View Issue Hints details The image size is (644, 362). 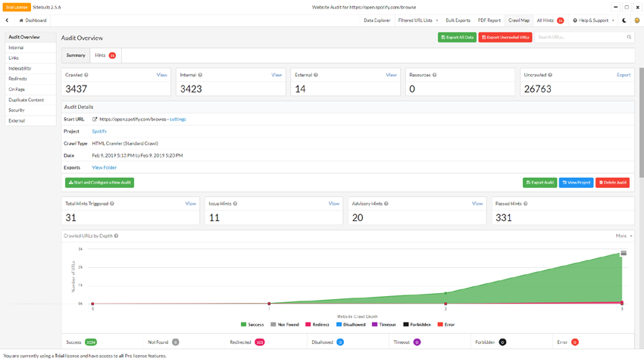point(334,204)
